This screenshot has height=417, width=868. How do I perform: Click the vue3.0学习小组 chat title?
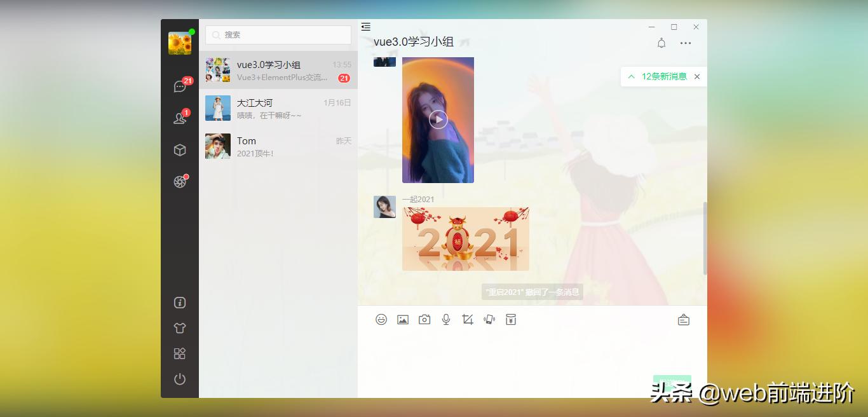[x=414, y=42]
